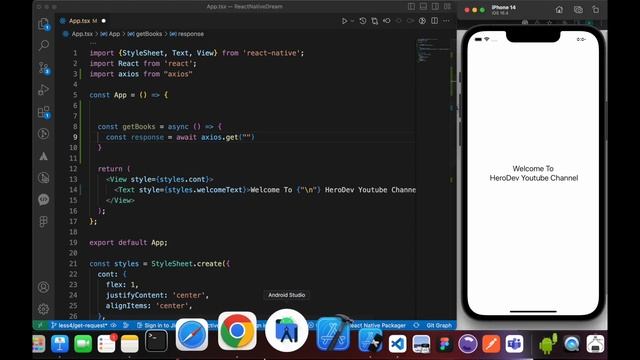
Task: Place the cursor inside axios.get quotes
Action: tap(246, 137)
